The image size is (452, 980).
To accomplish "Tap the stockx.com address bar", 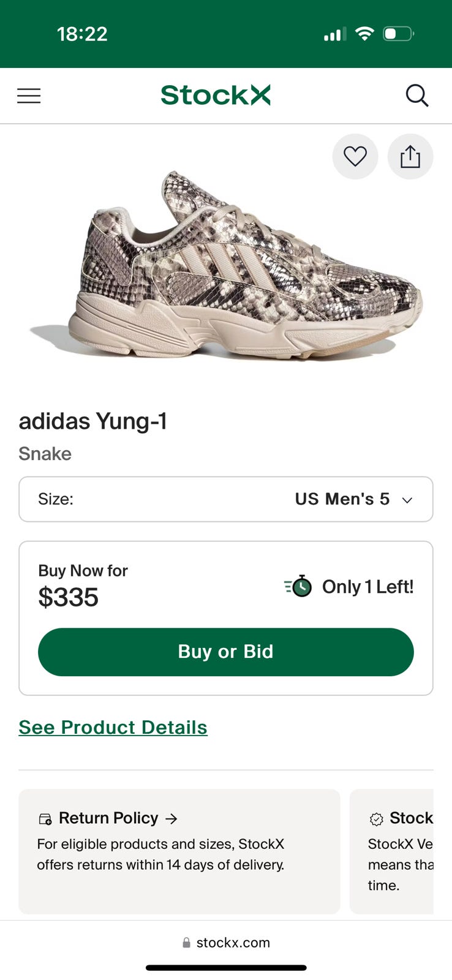I will tap(233, 943).
